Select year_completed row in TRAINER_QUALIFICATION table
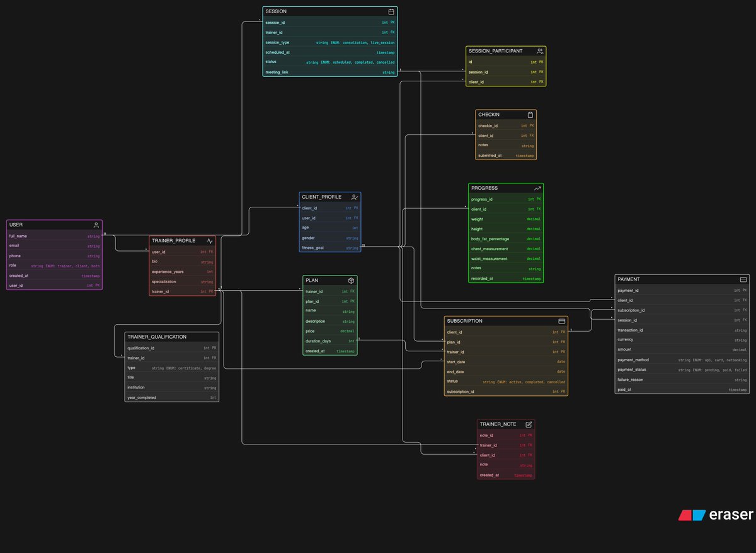Viewport: 756px width, 553px height. coord(172,397)
